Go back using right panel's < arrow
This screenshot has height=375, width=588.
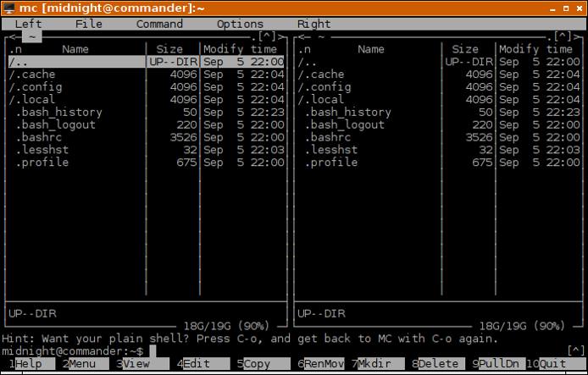[301, 36]
